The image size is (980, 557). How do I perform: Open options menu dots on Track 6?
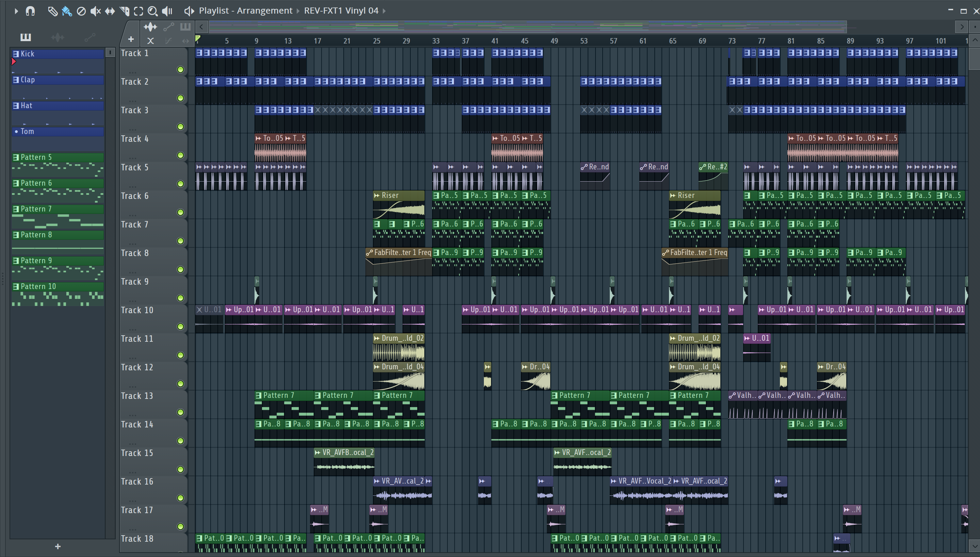[133, 215]
